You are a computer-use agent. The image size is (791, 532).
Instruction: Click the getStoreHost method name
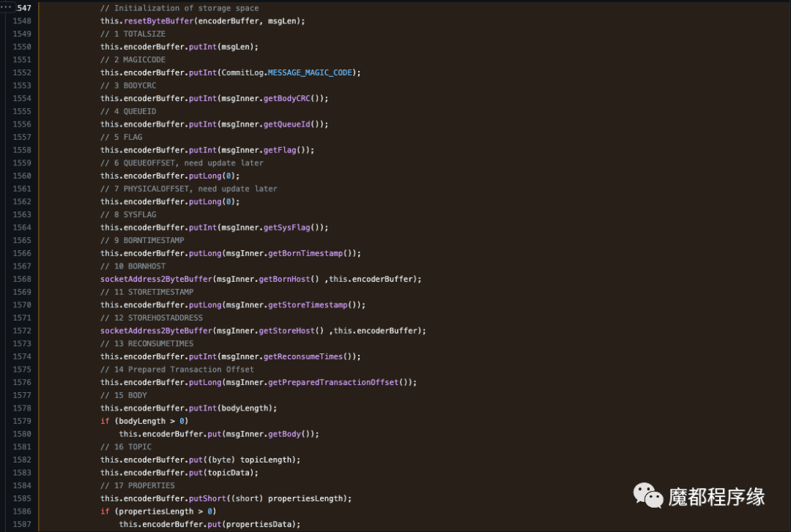coord(286,331)
